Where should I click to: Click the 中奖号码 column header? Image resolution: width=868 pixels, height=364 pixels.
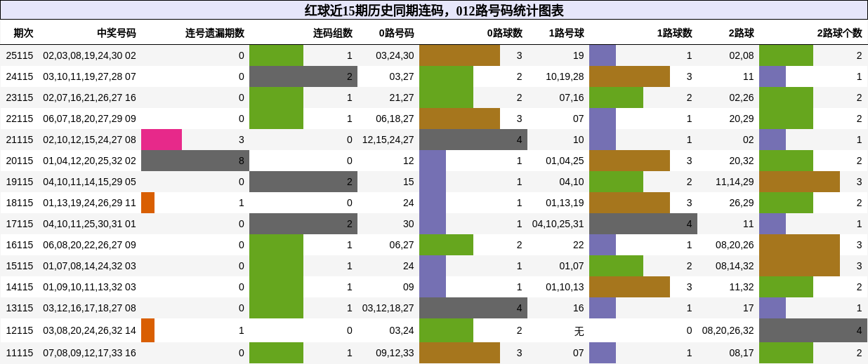[117, 33]
